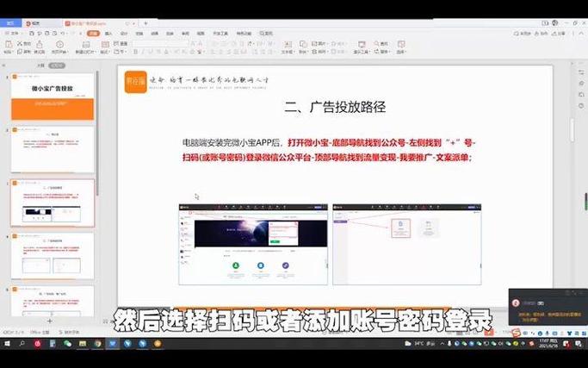Screen dimensions: 588x368
Task: Select slide 1 微小宝广告投放 thumbnail
Action: (x=53, y=97)
